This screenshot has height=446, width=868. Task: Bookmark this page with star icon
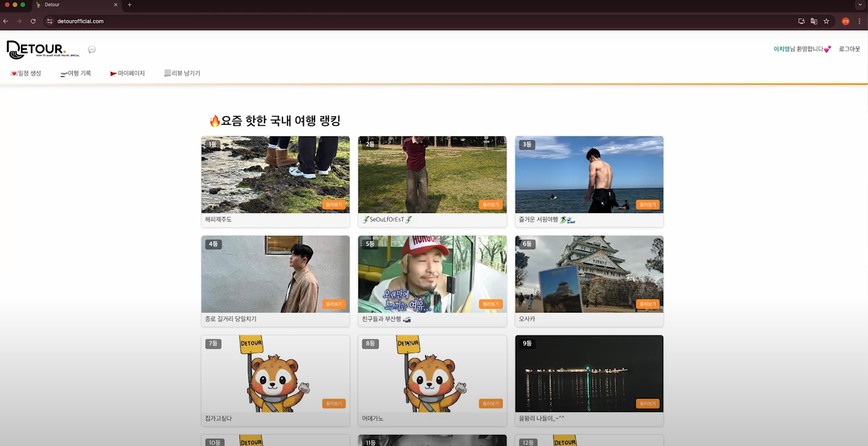point(826,21)
